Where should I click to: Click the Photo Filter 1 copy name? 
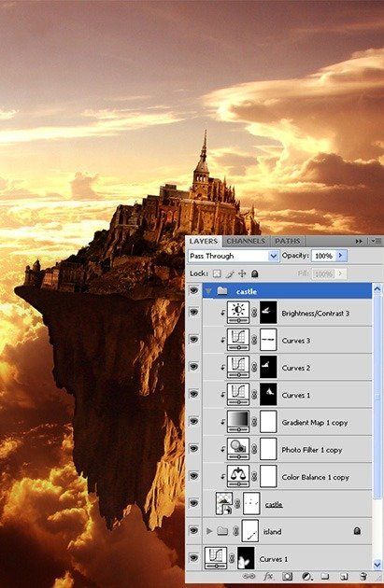(311, 450)
